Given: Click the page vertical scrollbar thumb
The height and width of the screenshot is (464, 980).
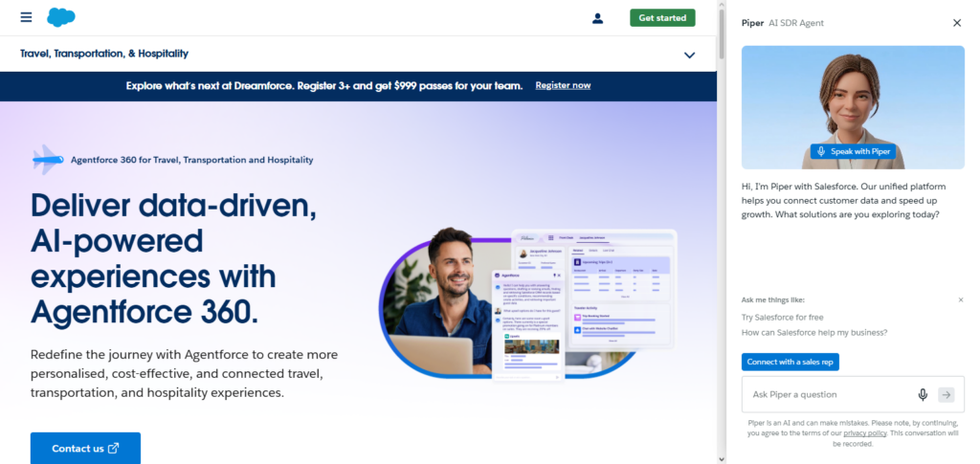Looking at the screenshot, I should point(722,34).
